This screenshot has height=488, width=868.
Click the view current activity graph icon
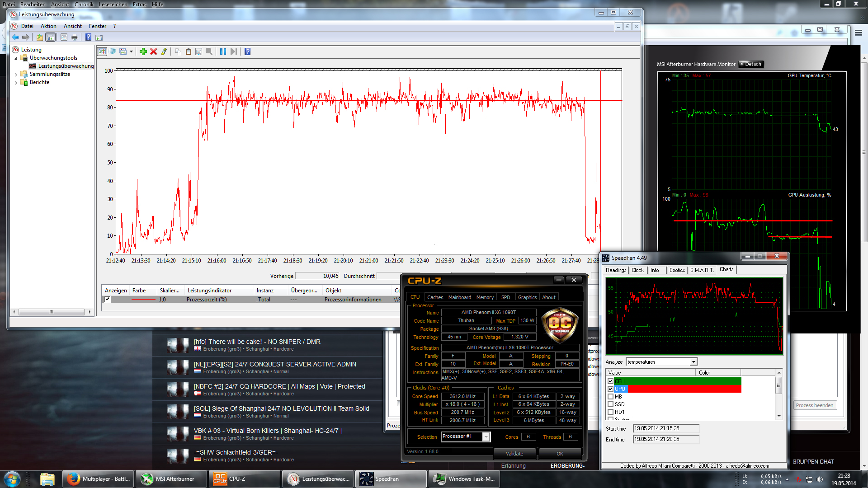point(102,52)
